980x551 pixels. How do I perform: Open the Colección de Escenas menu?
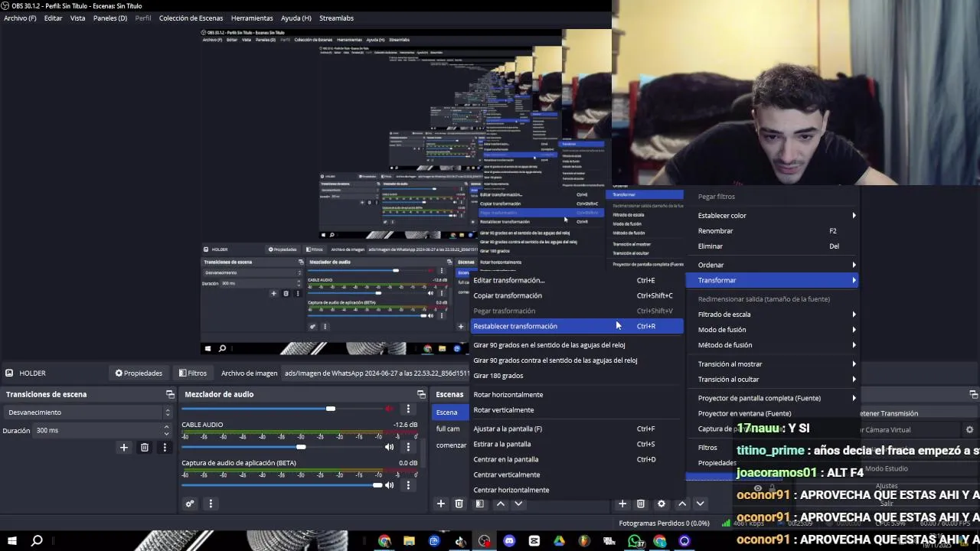(x=191, y=18)
